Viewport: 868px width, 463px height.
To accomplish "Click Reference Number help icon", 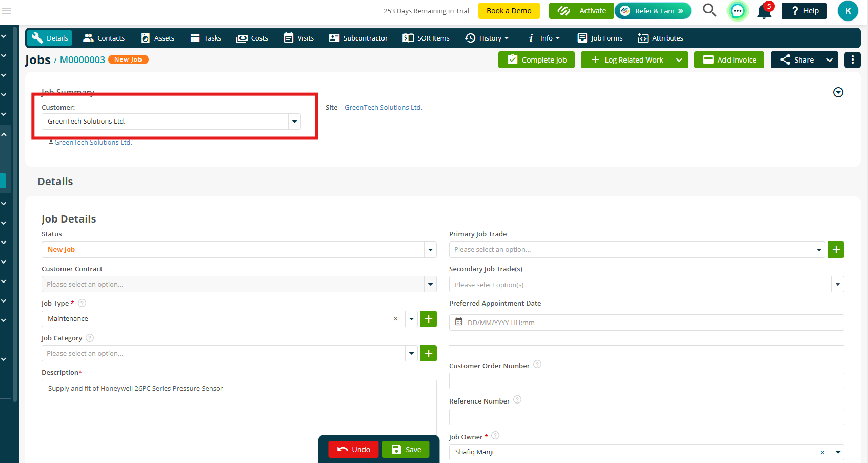I will [x=517, y=400].
